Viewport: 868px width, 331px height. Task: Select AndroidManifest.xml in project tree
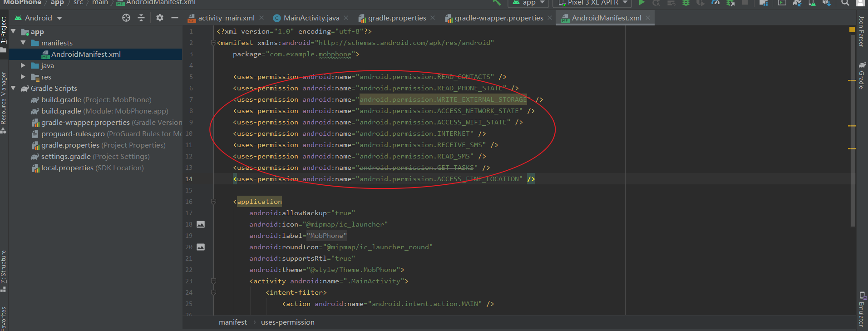point(95,54)
